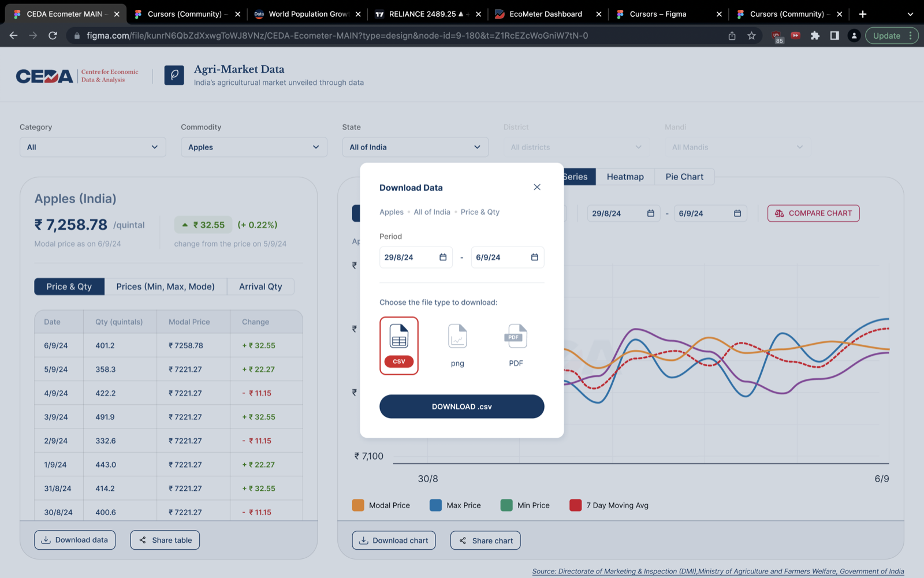This screenshot has height=578, width=924.
Task: Click the Share table button
Action: point(165,540)
